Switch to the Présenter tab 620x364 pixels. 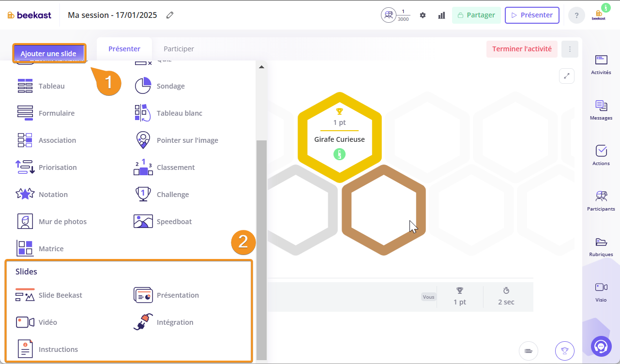pos(124,49)
